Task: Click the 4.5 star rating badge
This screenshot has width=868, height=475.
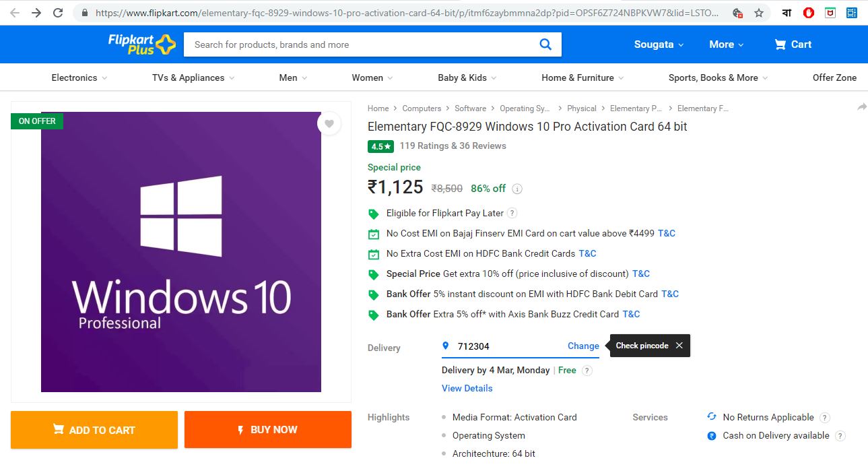Action: point(381,146)
